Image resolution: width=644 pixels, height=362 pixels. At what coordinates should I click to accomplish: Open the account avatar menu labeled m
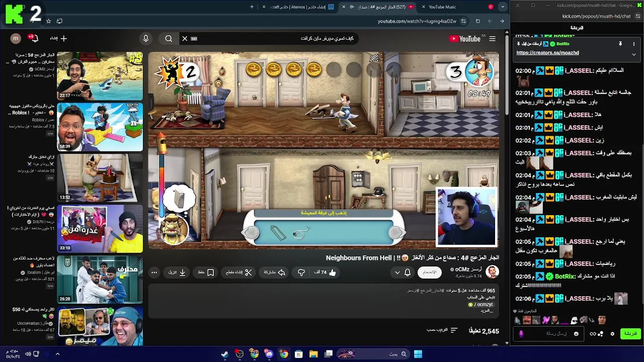click(x=16, y=39)
